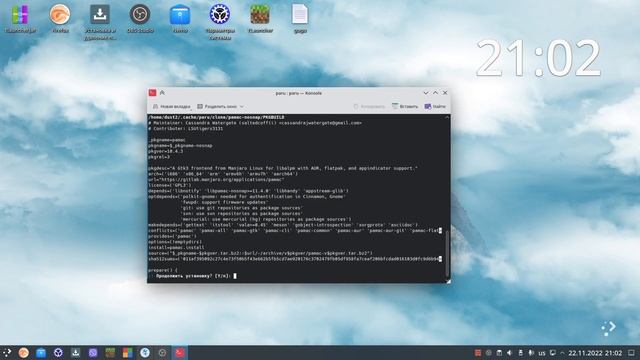Screen dimensions: 640x360
Task: Open the display configuration tray icon
Action: tap(553, 353)
